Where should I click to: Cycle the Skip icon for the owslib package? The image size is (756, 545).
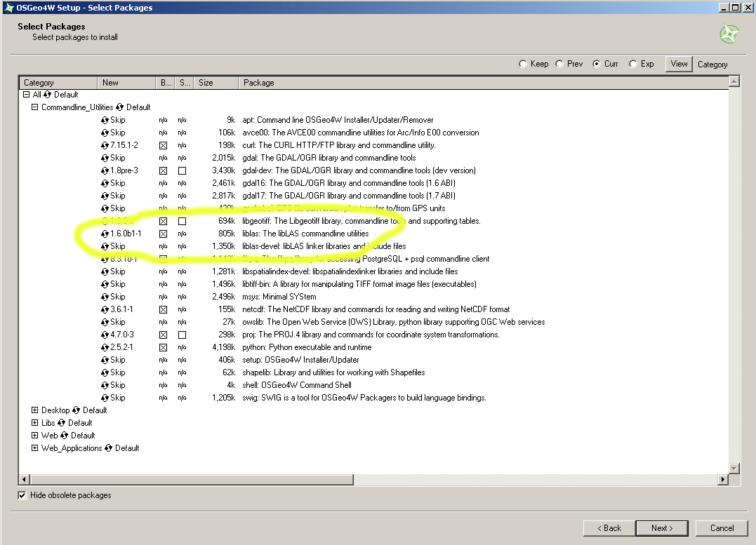[105, 322]
